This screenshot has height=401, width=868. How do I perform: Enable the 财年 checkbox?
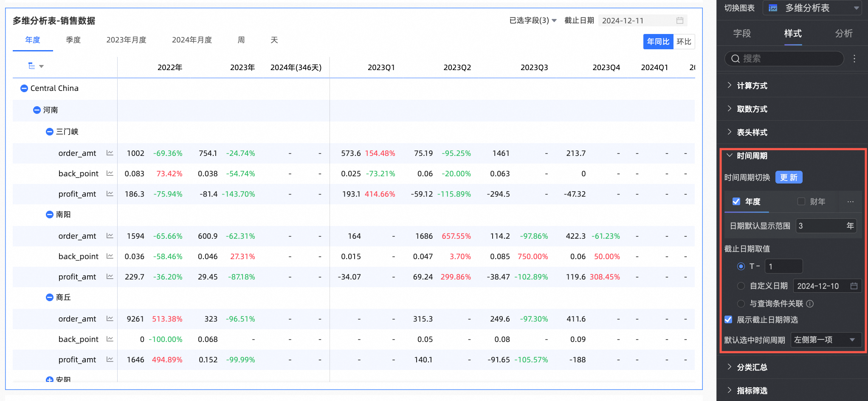click(x=801, y=201)
